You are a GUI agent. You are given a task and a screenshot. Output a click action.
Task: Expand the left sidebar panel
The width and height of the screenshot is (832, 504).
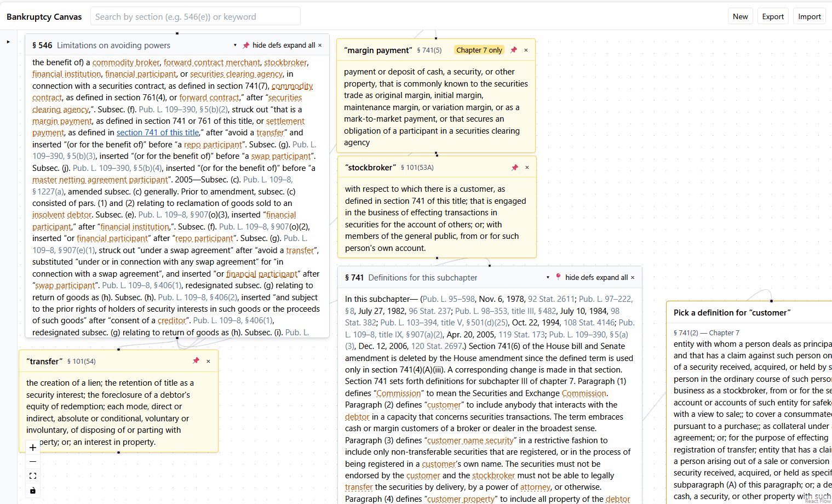tap(8, 42)
